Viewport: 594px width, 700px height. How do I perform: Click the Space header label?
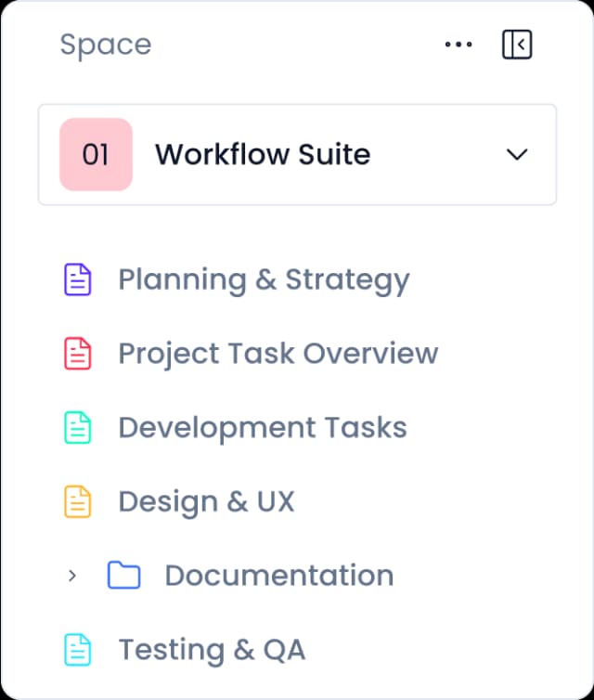(x=105, y=45)
